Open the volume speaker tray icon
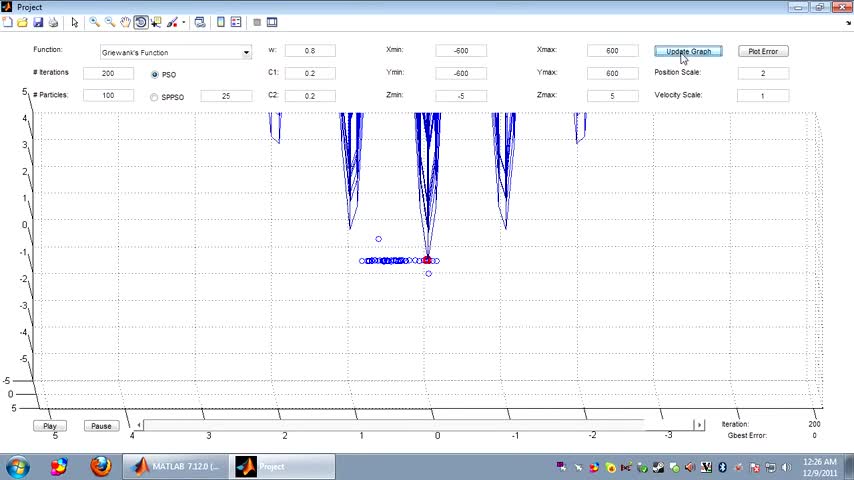The image size is (854, 480). pos(786,467)
